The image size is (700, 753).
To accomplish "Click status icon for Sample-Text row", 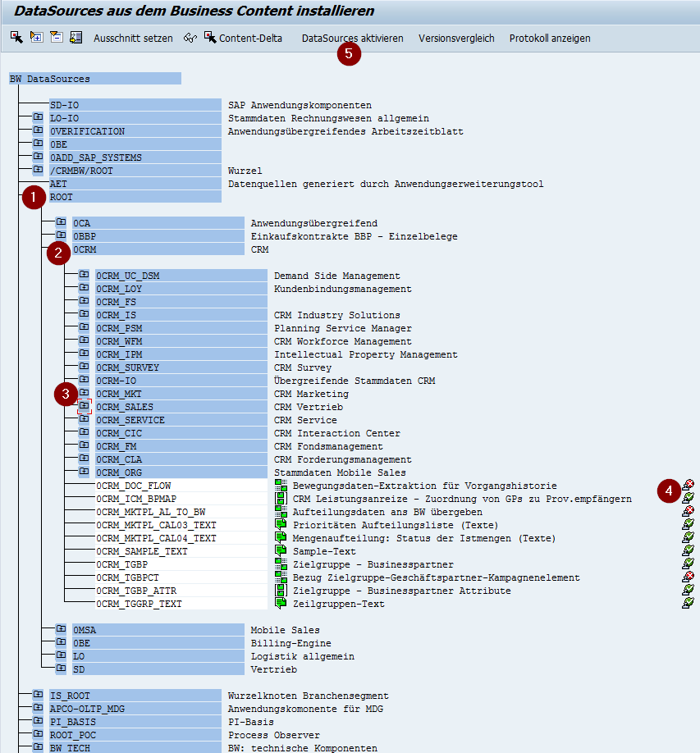I will tap(688, 550).
